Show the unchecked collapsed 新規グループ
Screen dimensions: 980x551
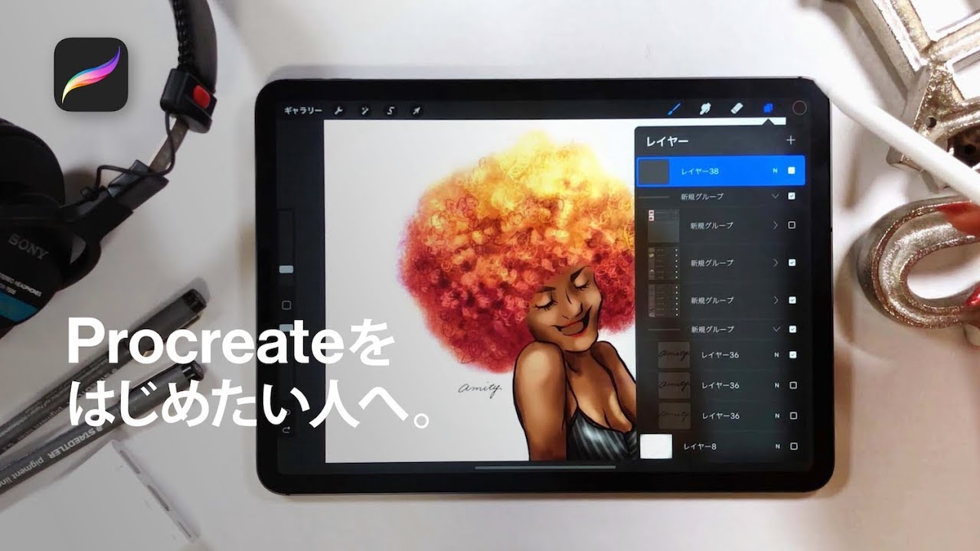(792, 226)
